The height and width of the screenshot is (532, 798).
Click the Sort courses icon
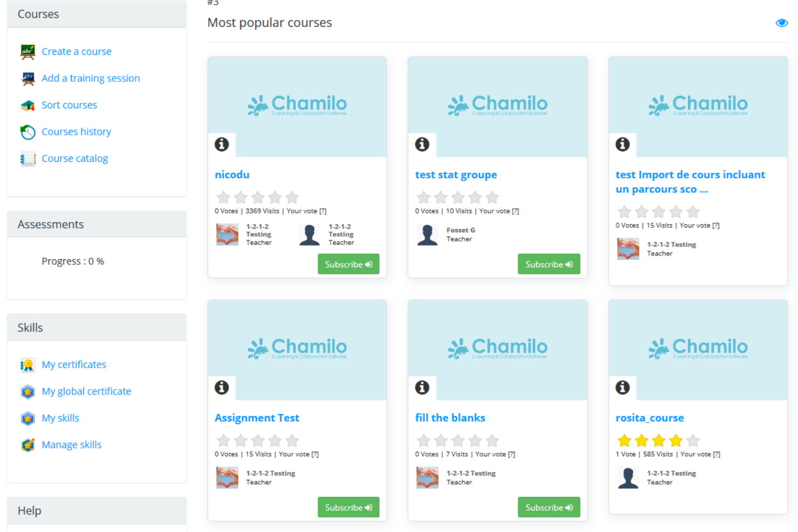click(x=27, y=105)
